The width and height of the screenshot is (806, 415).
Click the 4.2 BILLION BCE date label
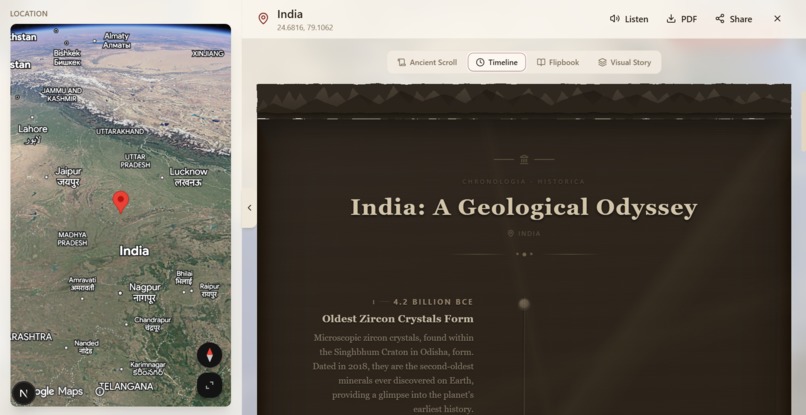(x=433, y=302)
